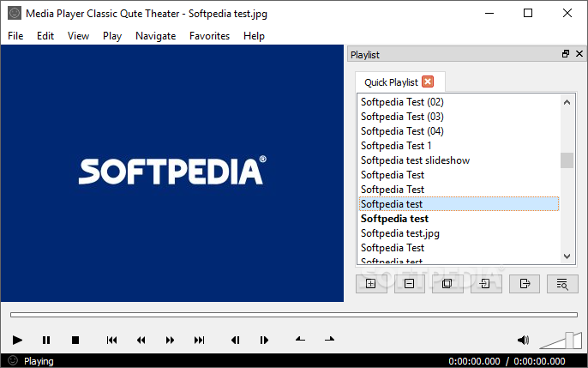Select playlist item Softpedia Test (02)
This screenshot has width=588, height=368.
click(459, 102)
